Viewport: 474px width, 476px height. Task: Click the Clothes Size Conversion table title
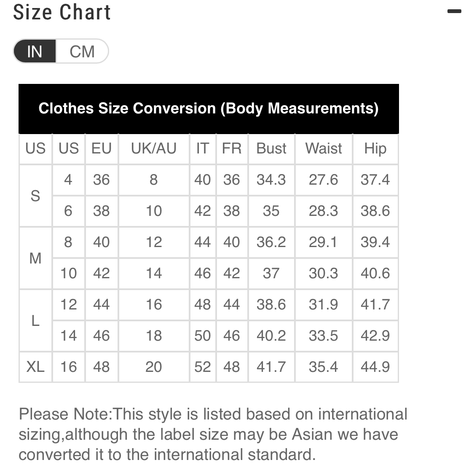209,109
